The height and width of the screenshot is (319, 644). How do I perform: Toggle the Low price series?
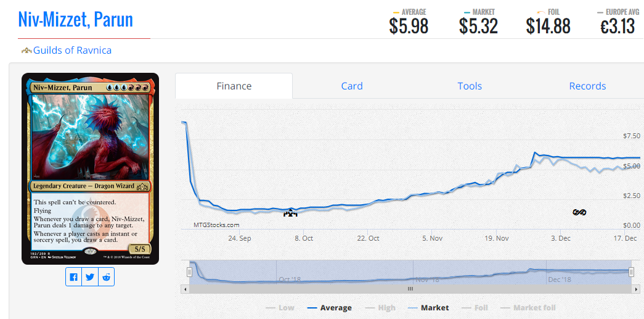point(280,307)
